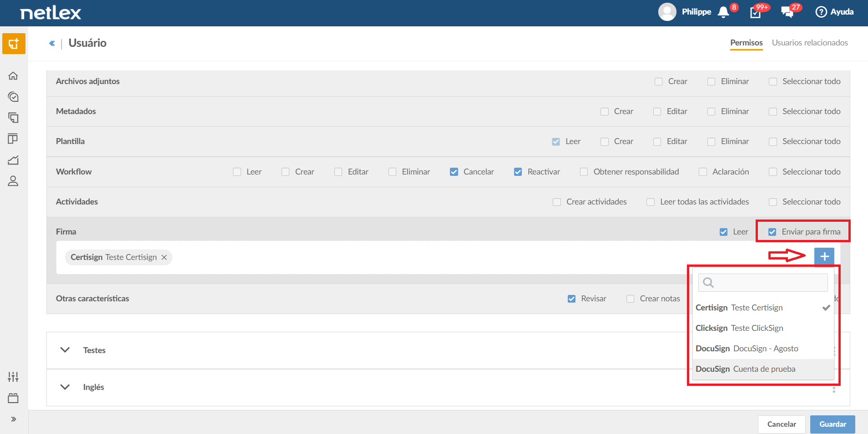Expand the Testes section

click(65, 350)
